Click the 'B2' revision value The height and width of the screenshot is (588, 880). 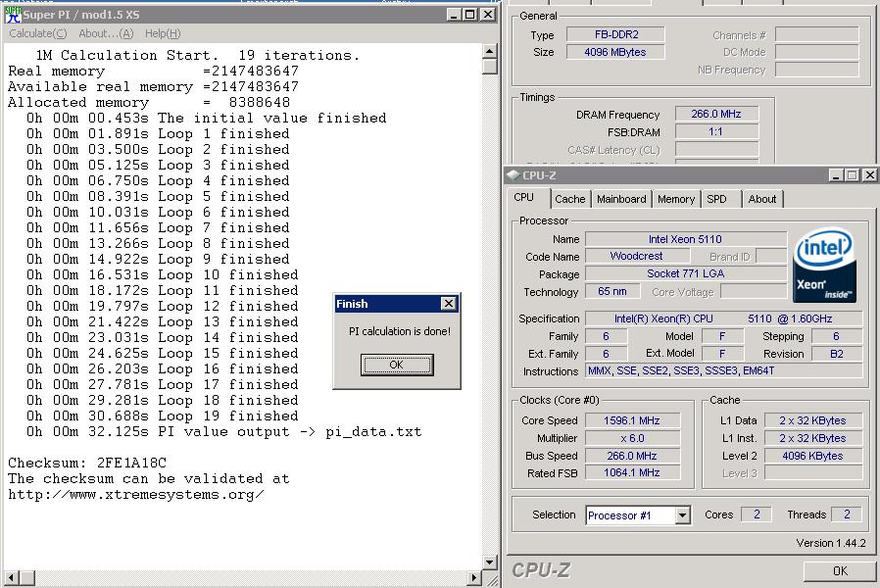point(836,354)
